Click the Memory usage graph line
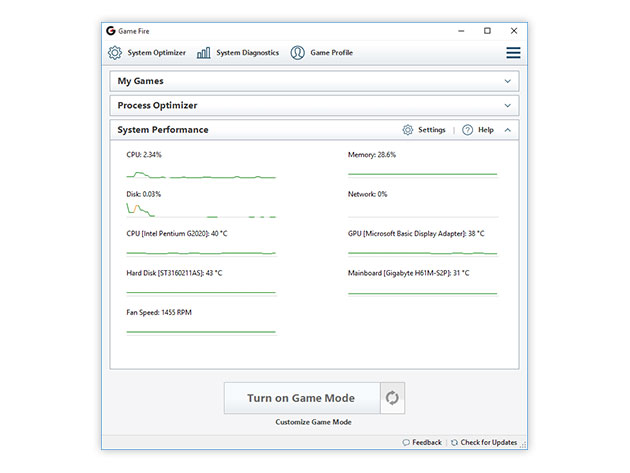This screenshot has height=473, width=630. tap(423, 174)
